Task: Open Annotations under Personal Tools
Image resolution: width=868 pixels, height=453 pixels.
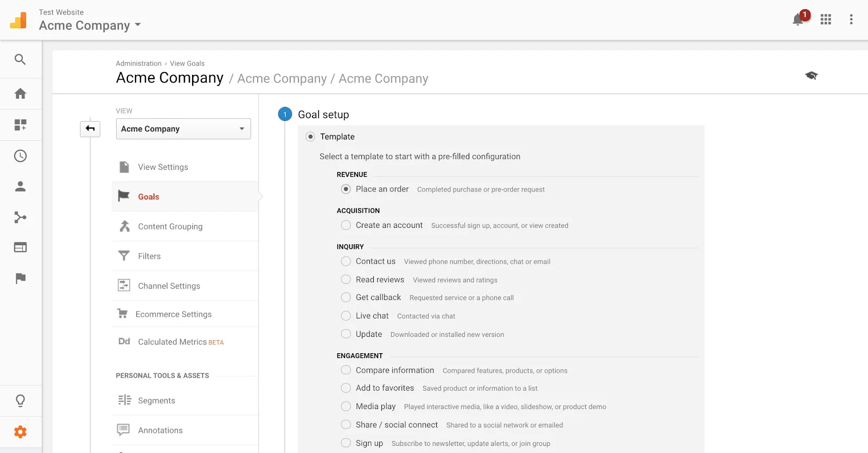Action: coord(185,430)
